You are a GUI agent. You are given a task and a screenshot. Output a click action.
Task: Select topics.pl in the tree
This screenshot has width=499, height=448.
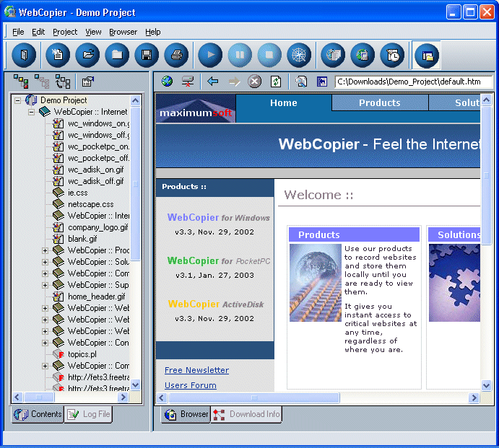[x=82, y=354]
